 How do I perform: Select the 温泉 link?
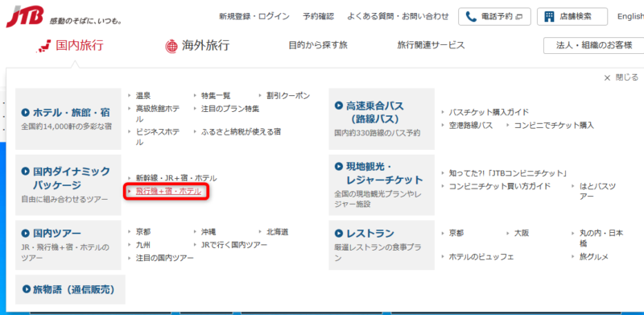tap(143, 96)
